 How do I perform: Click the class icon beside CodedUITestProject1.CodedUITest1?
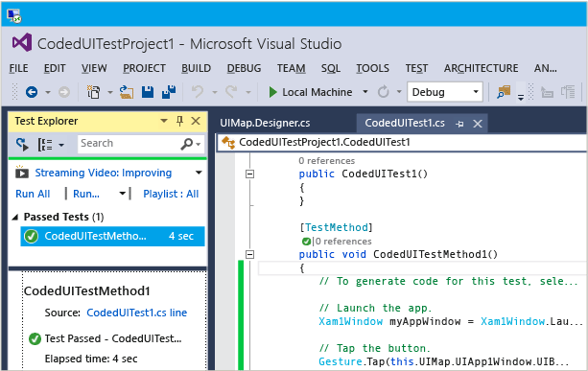[x=228, y=143]
